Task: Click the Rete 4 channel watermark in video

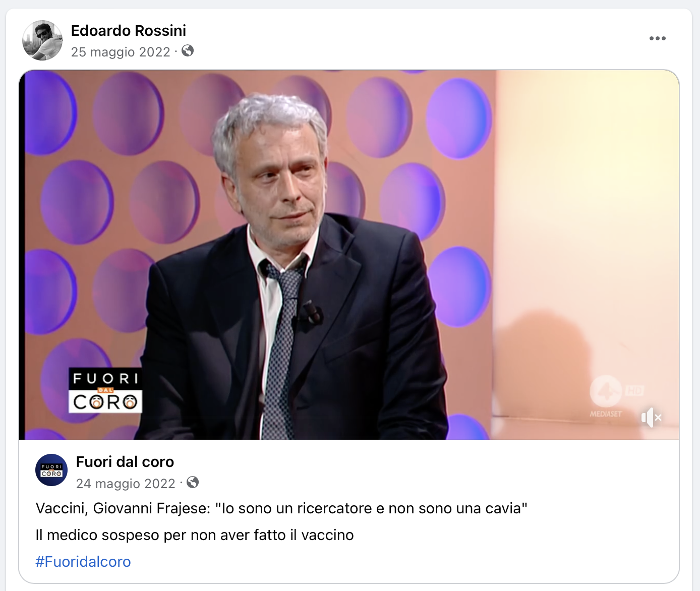Action: point(606,391)
